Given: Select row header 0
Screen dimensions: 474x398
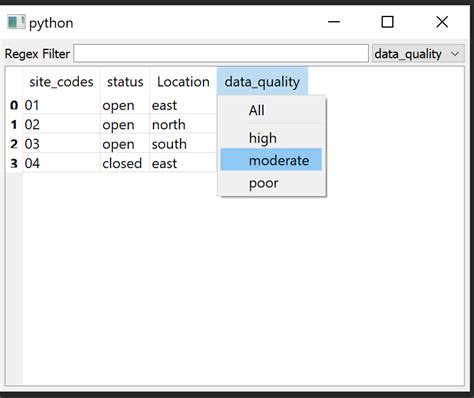Looking at the screenshot, I should click(x=14, y=105).
